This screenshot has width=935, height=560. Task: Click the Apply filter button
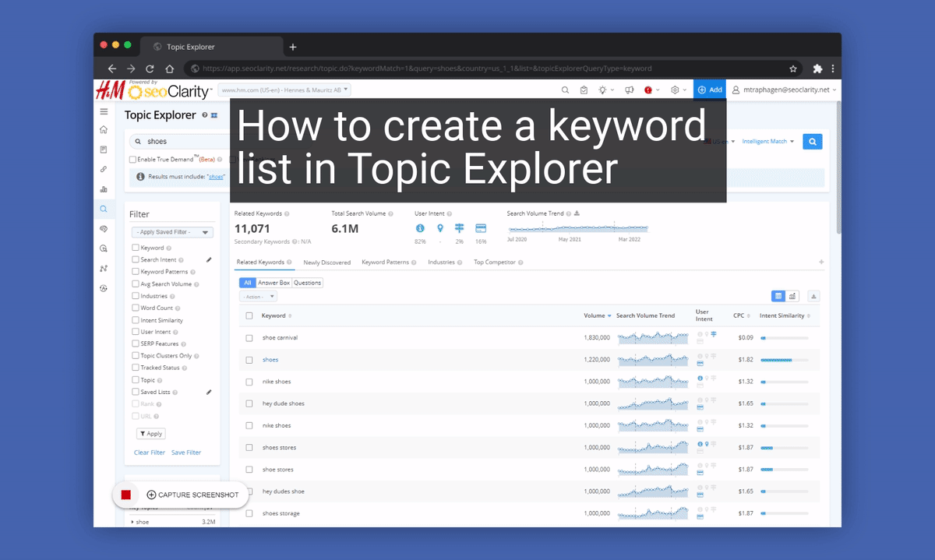tap(150, 434)
